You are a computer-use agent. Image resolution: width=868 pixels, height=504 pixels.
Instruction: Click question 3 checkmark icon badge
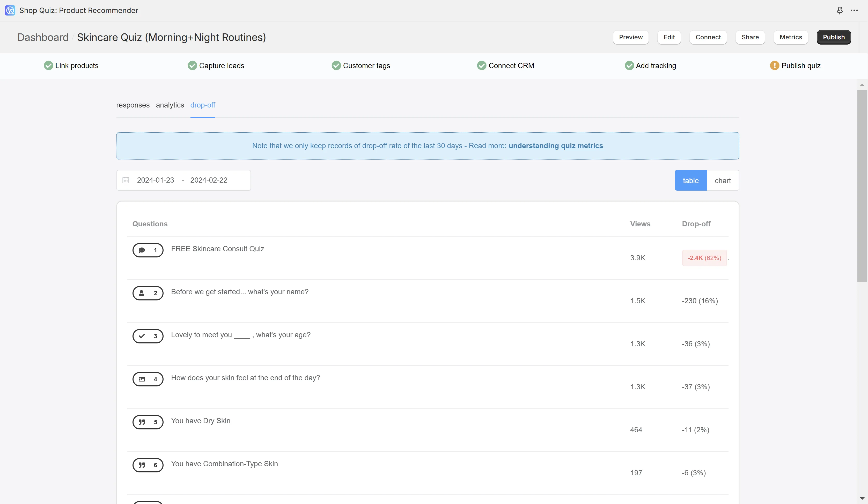(x=148, y=336)
